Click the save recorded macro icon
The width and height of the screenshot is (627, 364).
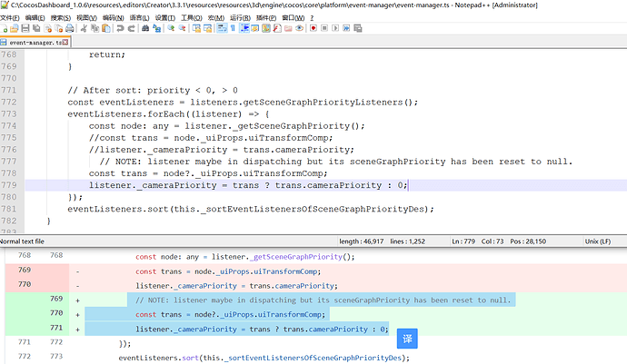(x=358, y=28)
